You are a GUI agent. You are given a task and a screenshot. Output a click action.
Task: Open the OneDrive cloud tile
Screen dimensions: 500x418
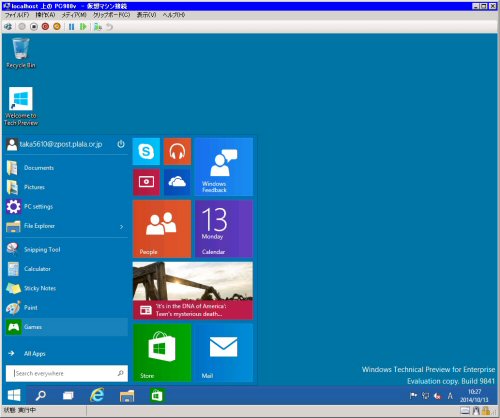(177, 182)
